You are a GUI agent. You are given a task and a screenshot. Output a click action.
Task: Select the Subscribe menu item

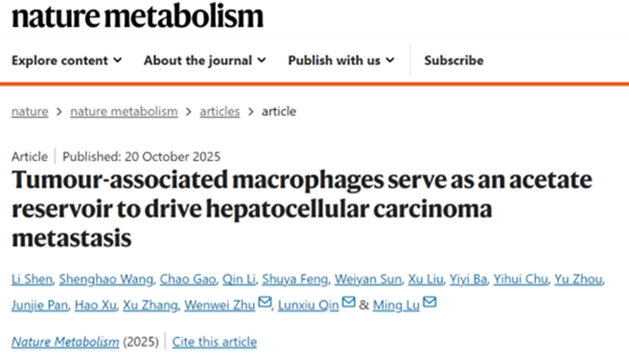coord(454,60)
